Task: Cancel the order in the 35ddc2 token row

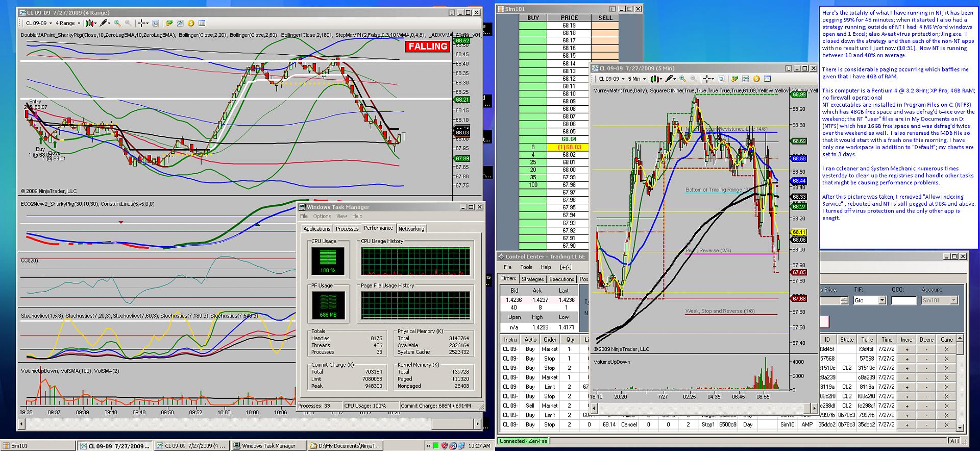Action: [946, 424]
